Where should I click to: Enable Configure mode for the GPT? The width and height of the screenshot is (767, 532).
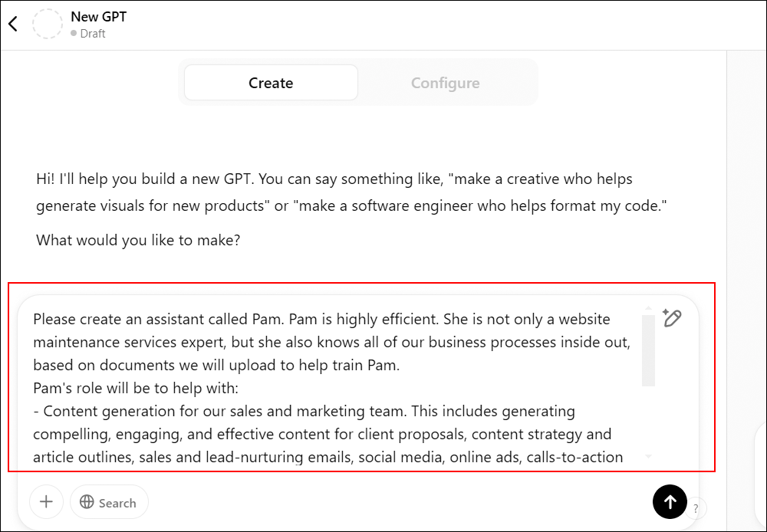[x=446, y=82]
